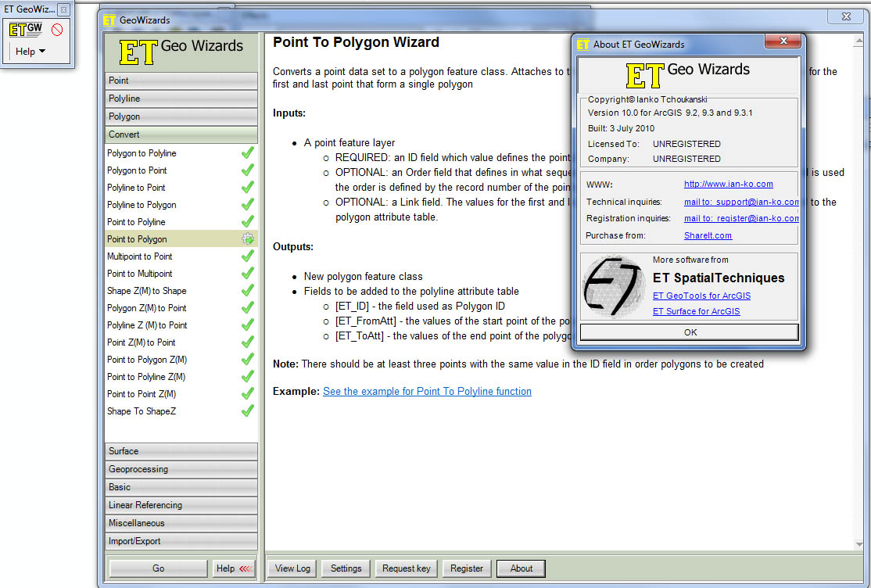Image resolution: width=871 pixels, height=588 pixels.
Task: Click green checkmark beside Polygon to Polyline
Action: click(x=248, y=152)
